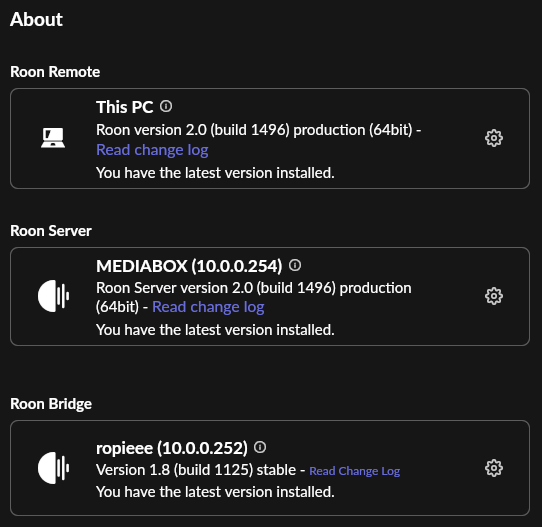Click the laptop icon for This PC
Screen dimensions: 542x527
pyautogui.click(x=53, y=138)
